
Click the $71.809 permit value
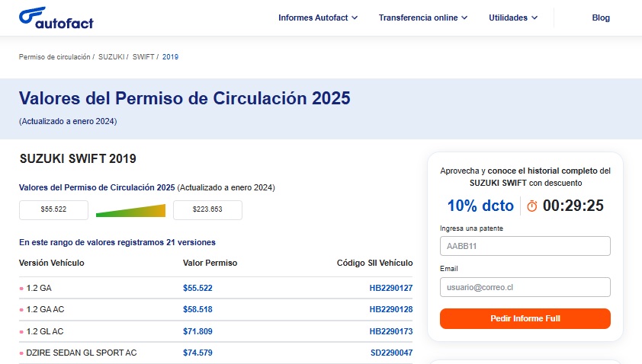[197, 331]
